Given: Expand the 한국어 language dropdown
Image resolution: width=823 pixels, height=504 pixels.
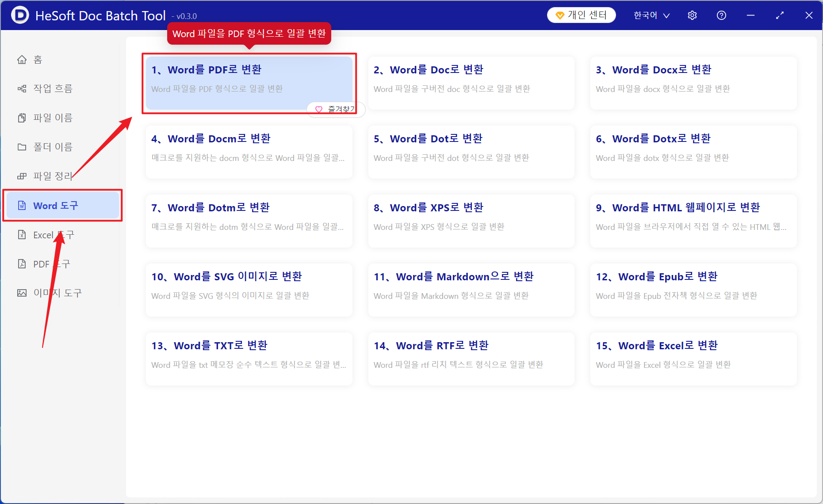Looking at the screenshot, I should (652, 15).
